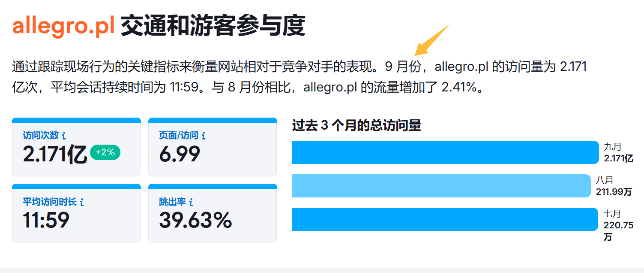Open info tooltip for 跳出率
644x273 pixels.
pyautogui.click(x=191, y=202)
